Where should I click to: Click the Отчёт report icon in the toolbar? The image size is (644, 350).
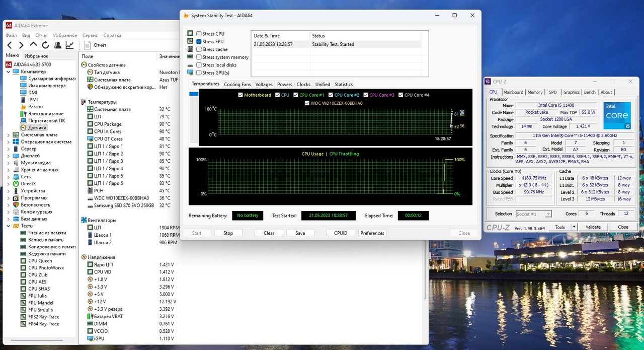(x=87, y=45)
